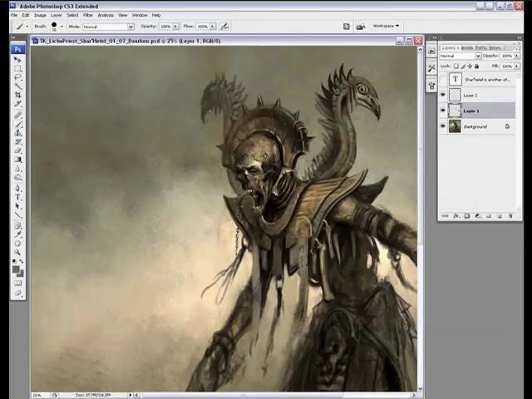Viewport: 532px width, 399px height.
Task: Switch to the Paths tab
Action: click(x=481, y=48)
